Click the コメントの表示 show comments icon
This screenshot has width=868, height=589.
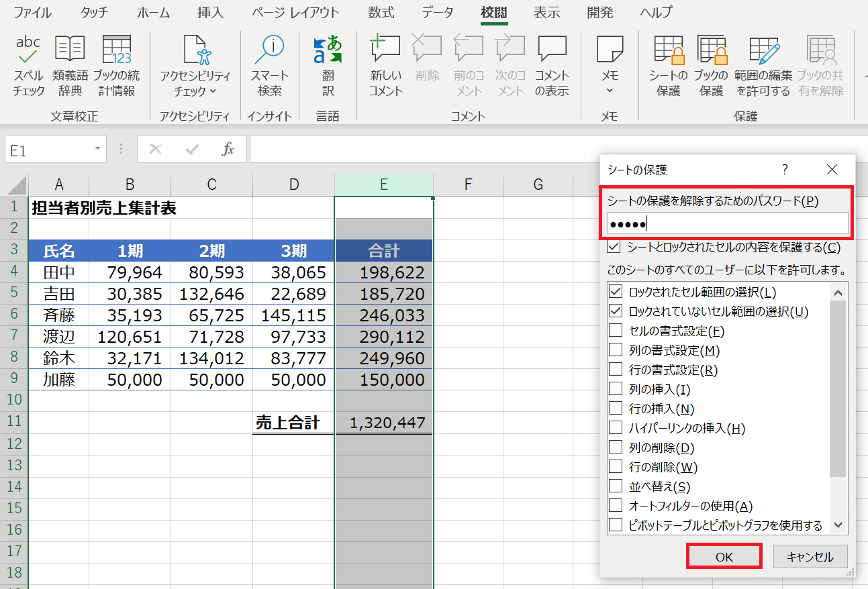pos(552,66)
